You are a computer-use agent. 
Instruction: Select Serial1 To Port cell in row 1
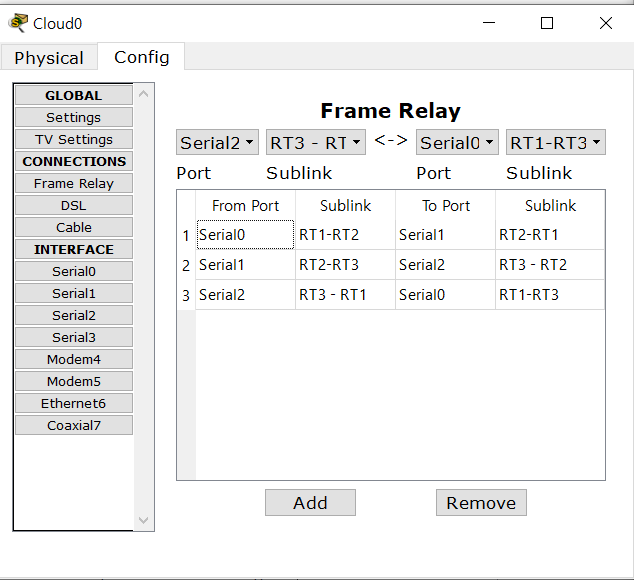pyautogui.click(x=445, y=235)
